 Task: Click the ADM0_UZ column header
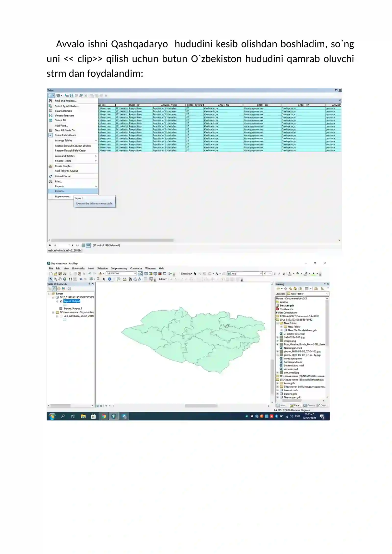pyautogui.click(x=134, y=105)
